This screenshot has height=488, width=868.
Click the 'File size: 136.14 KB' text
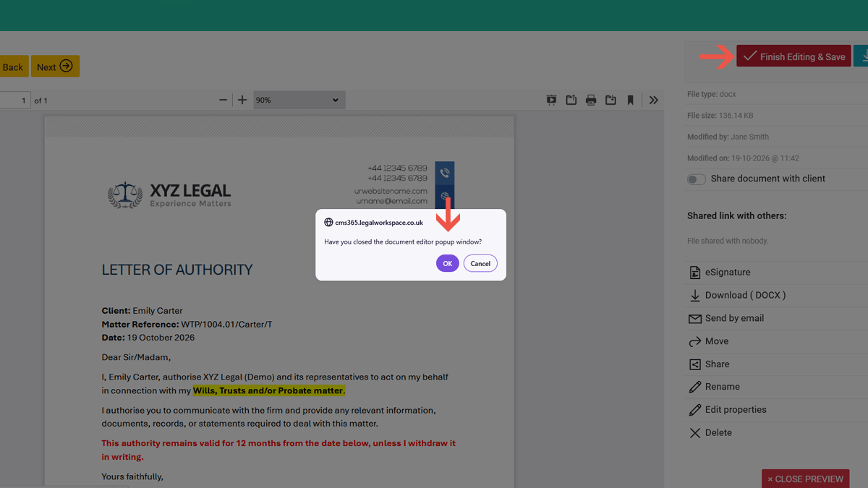coord(720,116)
